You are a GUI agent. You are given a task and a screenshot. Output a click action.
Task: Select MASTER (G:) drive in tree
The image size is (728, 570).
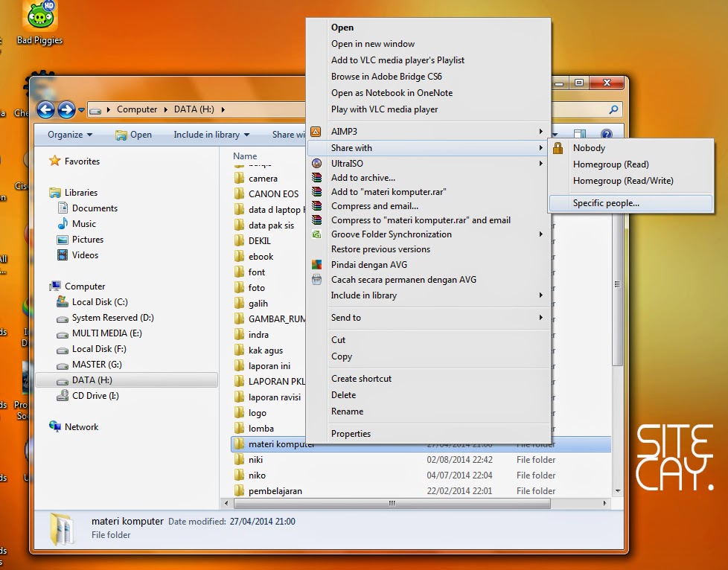pyautogui.click(x=97, y=365)
